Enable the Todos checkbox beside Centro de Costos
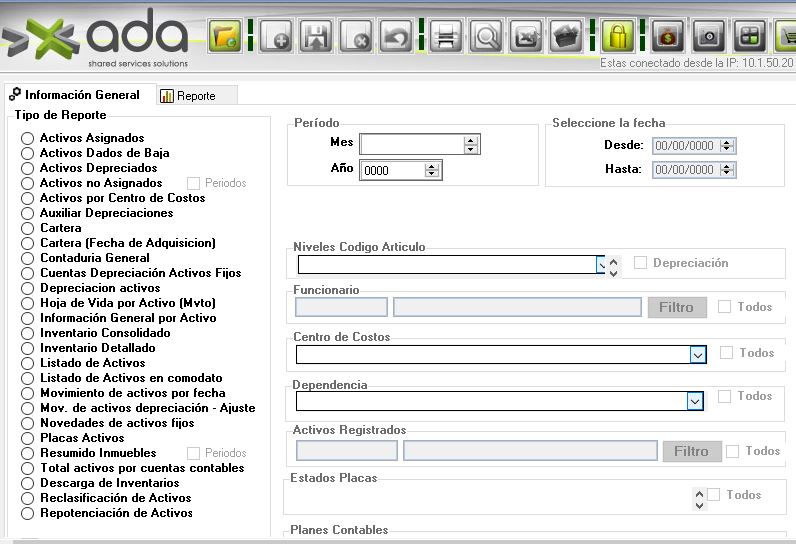 click(x=726, y=353)
